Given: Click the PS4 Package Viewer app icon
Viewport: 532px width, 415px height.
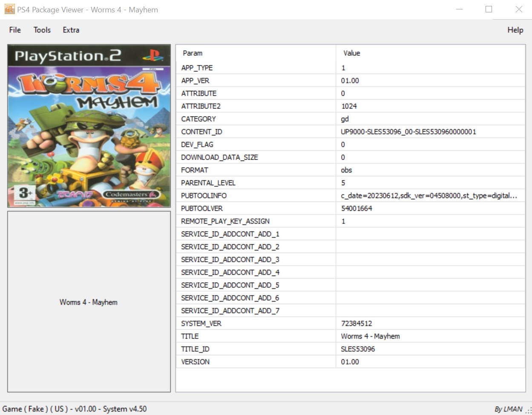Looking at the screenshot, I should tap(9, 9).
